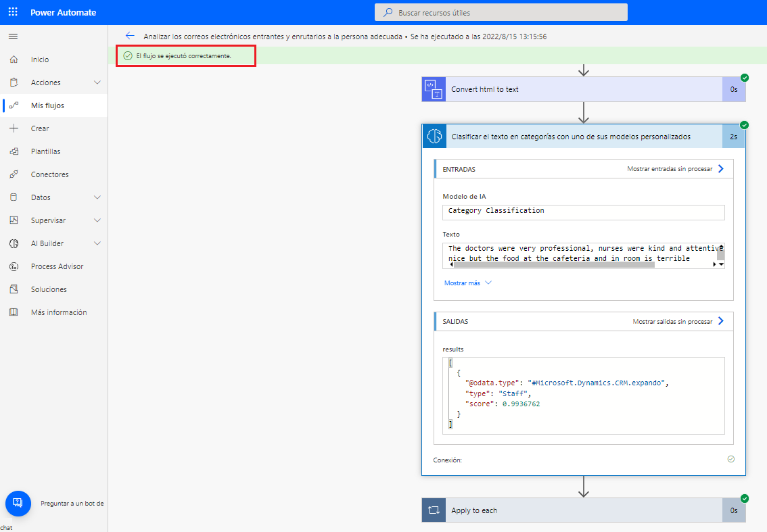Click the Mis flujos flow icon
This screenshot has width=767, height=532.
(14, 105)
